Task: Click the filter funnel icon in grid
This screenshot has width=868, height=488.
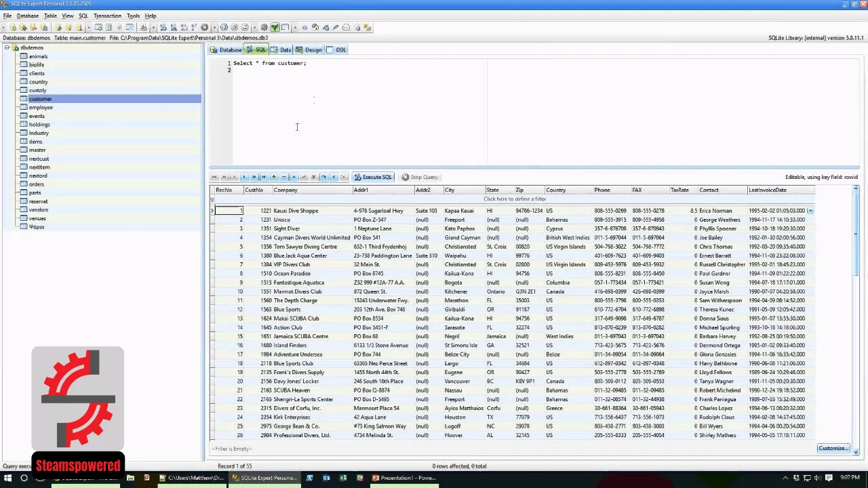Action: tap(212, 199)
